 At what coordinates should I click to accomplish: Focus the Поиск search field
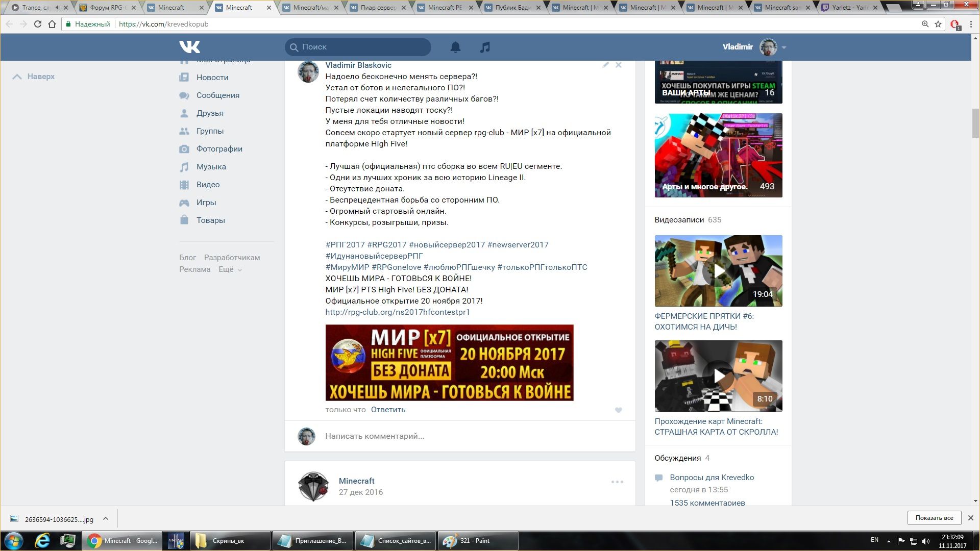coord(358,47)
